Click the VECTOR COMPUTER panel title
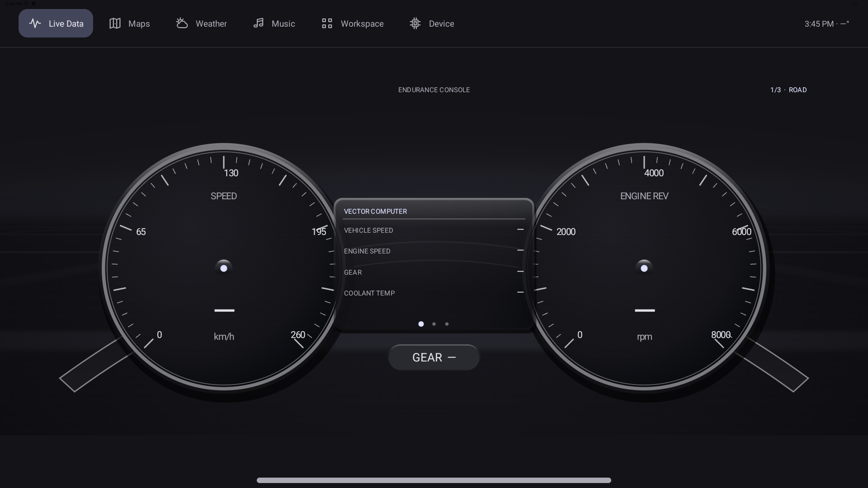 375,211
